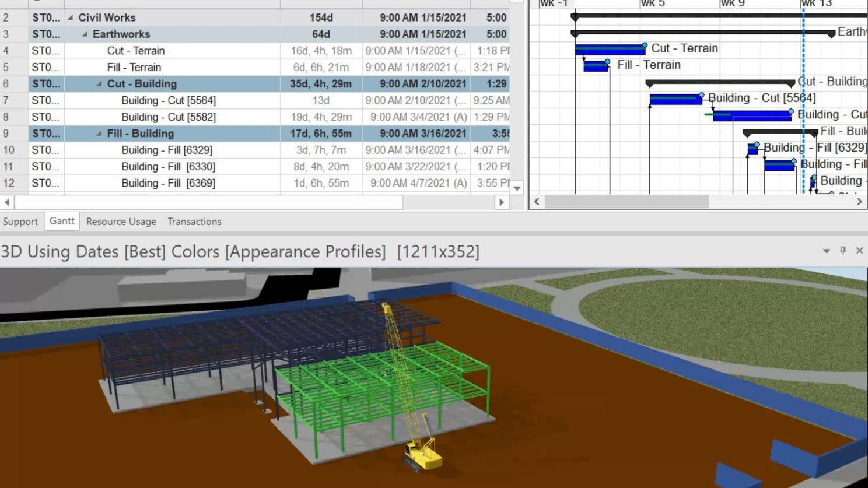This screenshot has height=488, width=868.
Task: Click the Cut - Building summary bar
Action: point(720,83)
